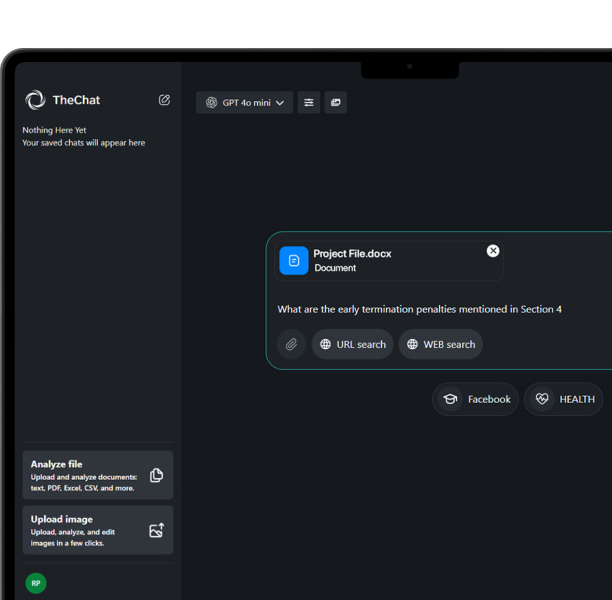This screenshot has height=600, width=612.
Task: Click the documents icon on the Analyze file card
Action: 157,475
